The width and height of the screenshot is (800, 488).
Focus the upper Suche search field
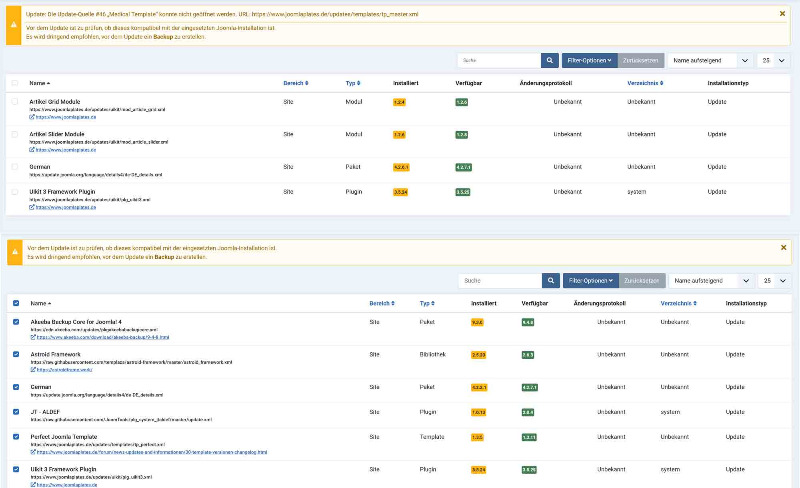coord(499,60)
